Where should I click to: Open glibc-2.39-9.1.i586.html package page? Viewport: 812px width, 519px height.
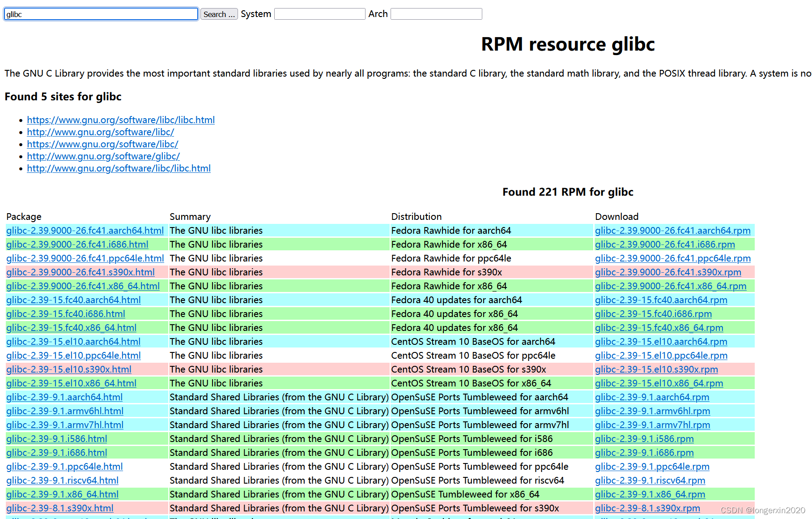[x=56, y=438]
